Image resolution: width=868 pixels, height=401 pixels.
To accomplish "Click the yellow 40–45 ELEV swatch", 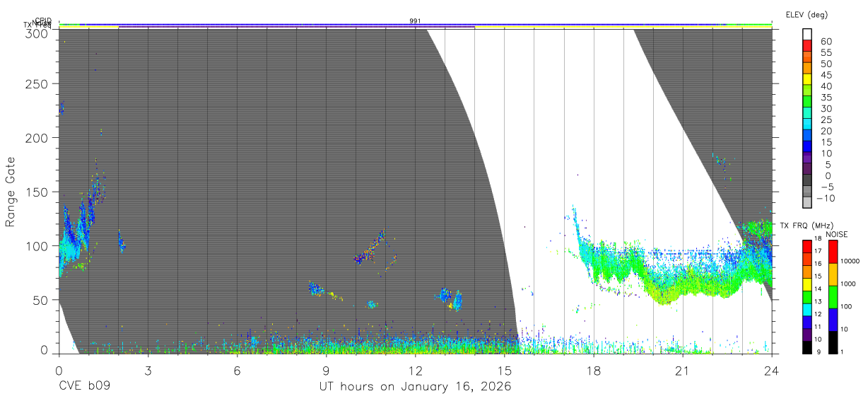I will pyautogui.click(x=807, y=81).
